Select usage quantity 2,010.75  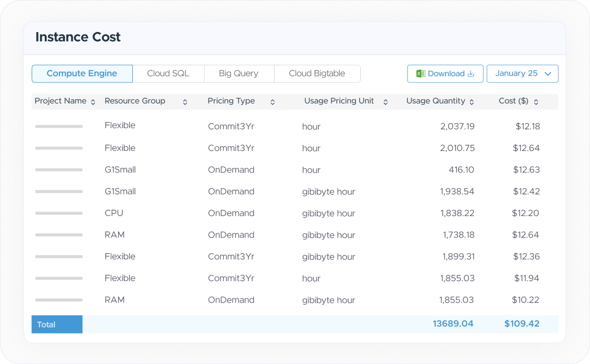[458, 148]
